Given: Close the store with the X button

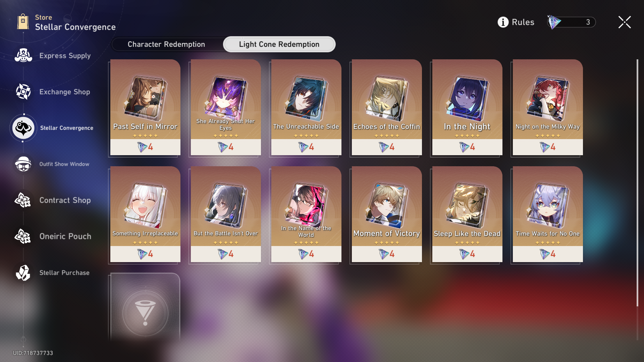Looking at the screenshot, I should [625, 22].
